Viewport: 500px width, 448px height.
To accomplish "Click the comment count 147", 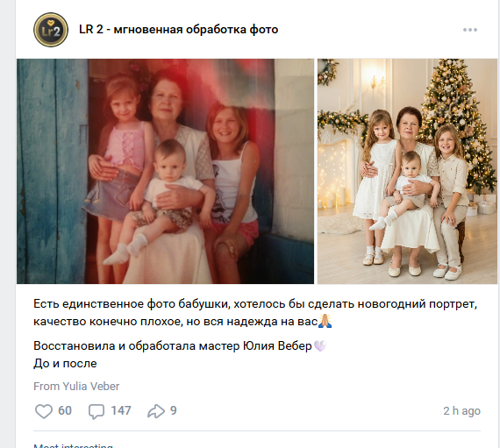I will point(121,410).
